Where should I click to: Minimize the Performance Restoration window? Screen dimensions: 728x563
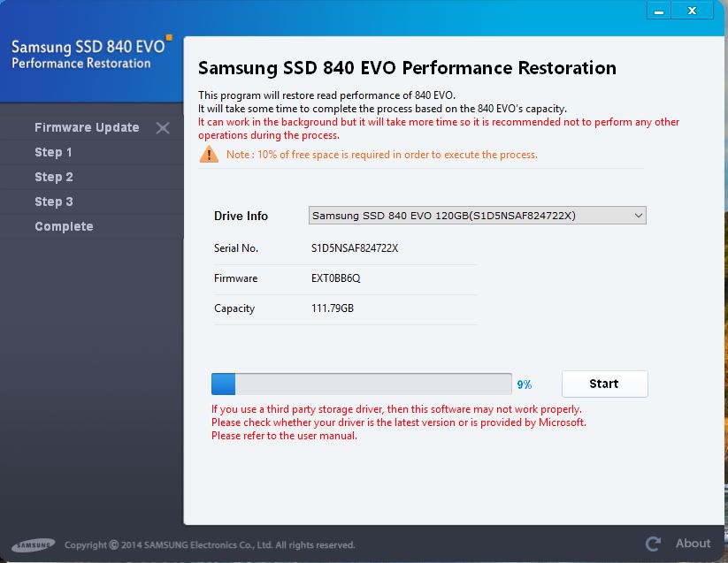pos(657,11)
